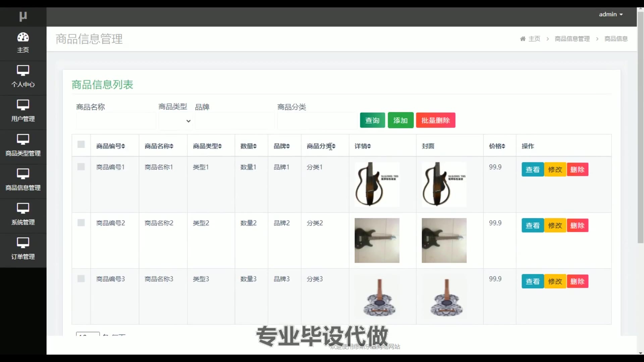The height and width of the screenshot is (362, 644).
Task: Open 详情 image of 商品编号3
Action: click(377, 296)
